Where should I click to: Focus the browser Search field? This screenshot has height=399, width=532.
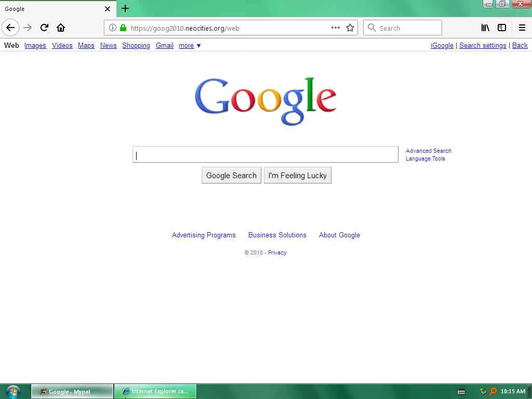click(403, 28)
